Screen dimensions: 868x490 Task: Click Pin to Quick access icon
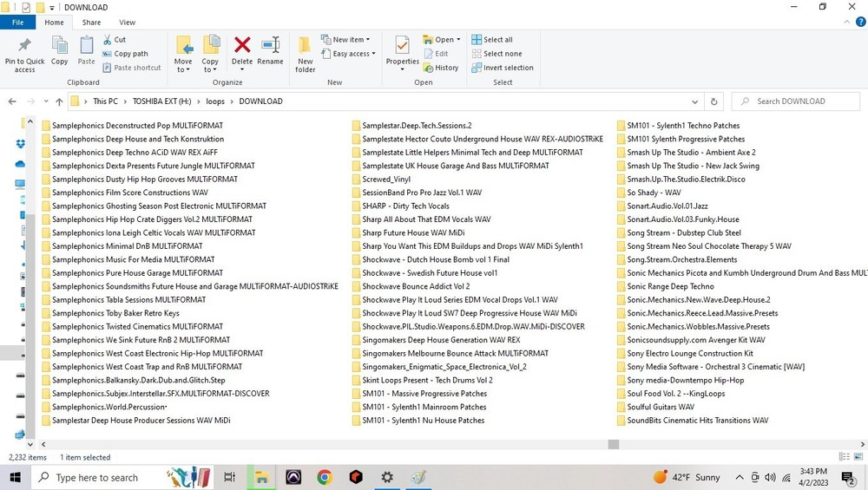pyautogui.click(x=24, y=45)
